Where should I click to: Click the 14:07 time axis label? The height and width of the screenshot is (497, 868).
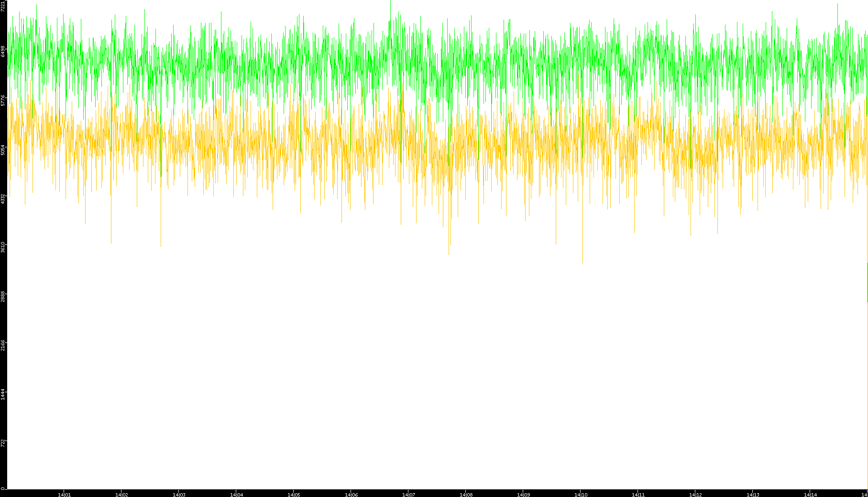(x=408, y=495)
